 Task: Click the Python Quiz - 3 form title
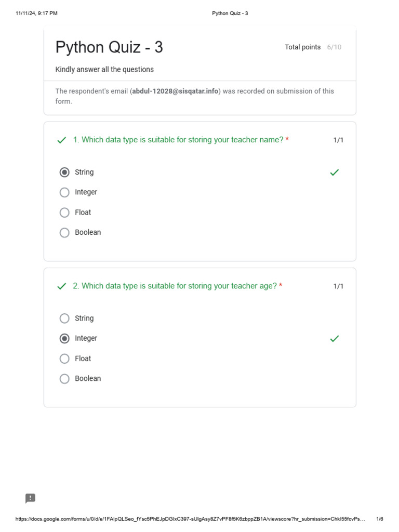pyautogui.click(x=109, y=47)
